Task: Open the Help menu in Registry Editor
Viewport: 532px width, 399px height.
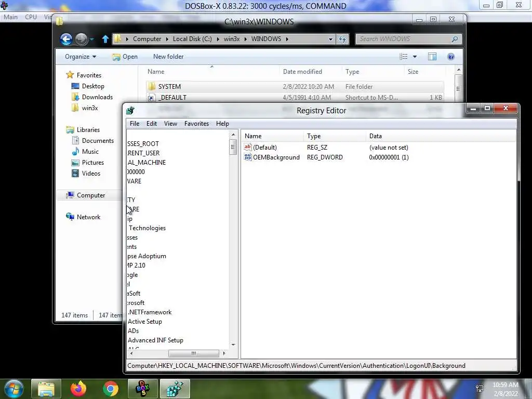Action: pyautogui.click(x=222, y=124)
